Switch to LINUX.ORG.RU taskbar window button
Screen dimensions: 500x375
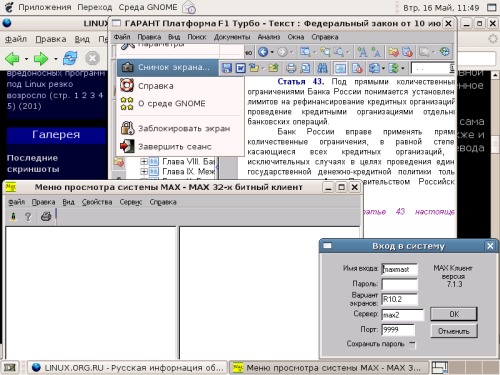tap(127, 368)
